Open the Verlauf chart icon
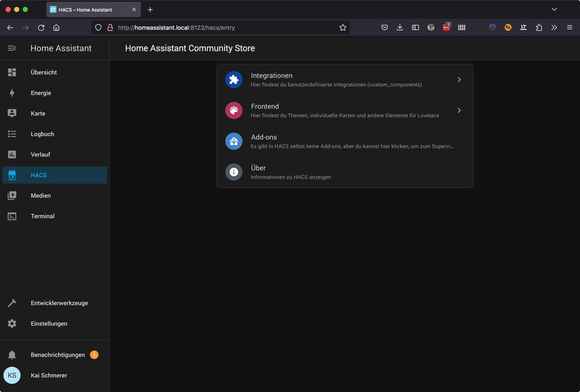 (12, 155)
